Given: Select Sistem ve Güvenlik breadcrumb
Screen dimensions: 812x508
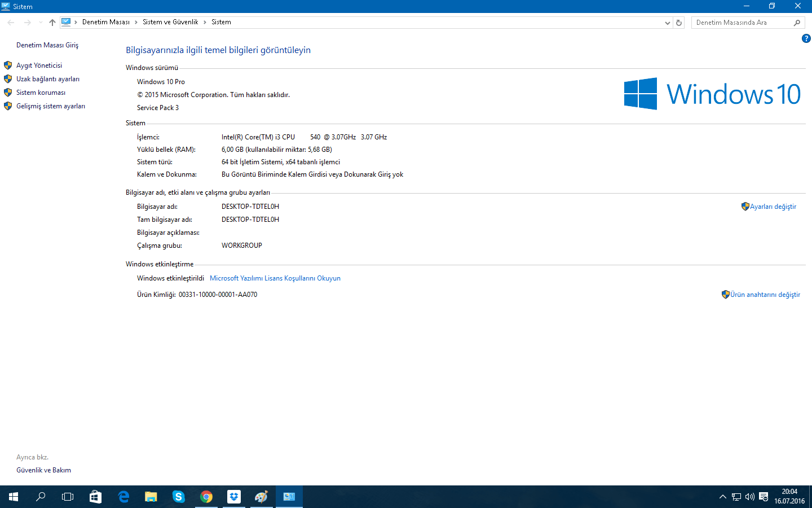Looking at the screenshot, I should pos(170,22).
